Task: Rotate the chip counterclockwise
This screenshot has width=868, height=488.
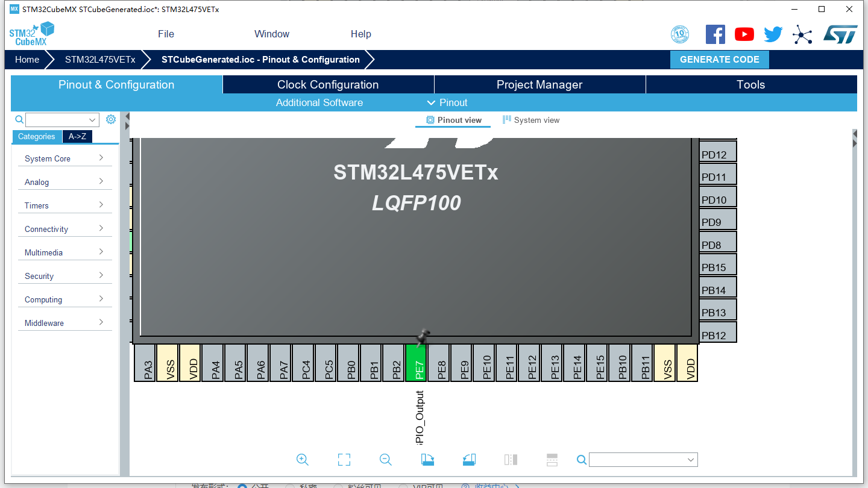Action: 469,459
